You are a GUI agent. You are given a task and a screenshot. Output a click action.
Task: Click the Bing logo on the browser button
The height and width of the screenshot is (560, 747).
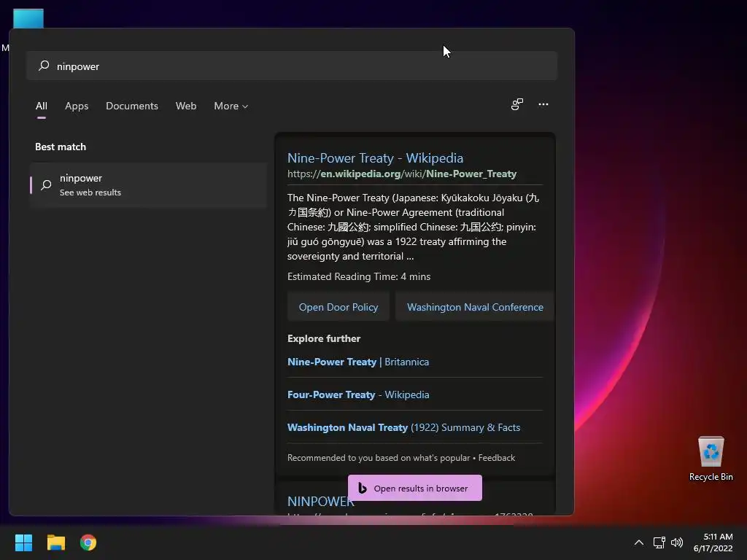point(362,488)
